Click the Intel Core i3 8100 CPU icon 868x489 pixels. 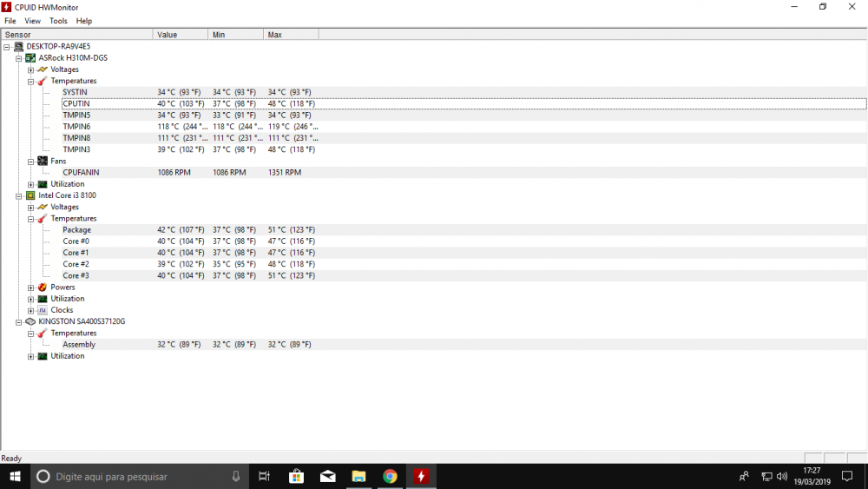(x=30, y=195)
